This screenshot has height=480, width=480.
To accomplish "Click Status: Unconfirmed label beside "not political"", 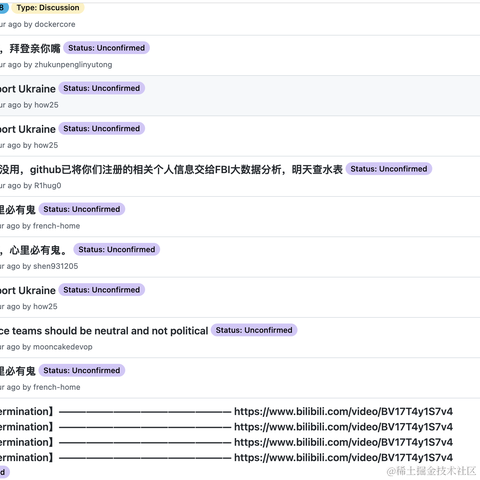I will pyautogui.click(x=254, y=330).
